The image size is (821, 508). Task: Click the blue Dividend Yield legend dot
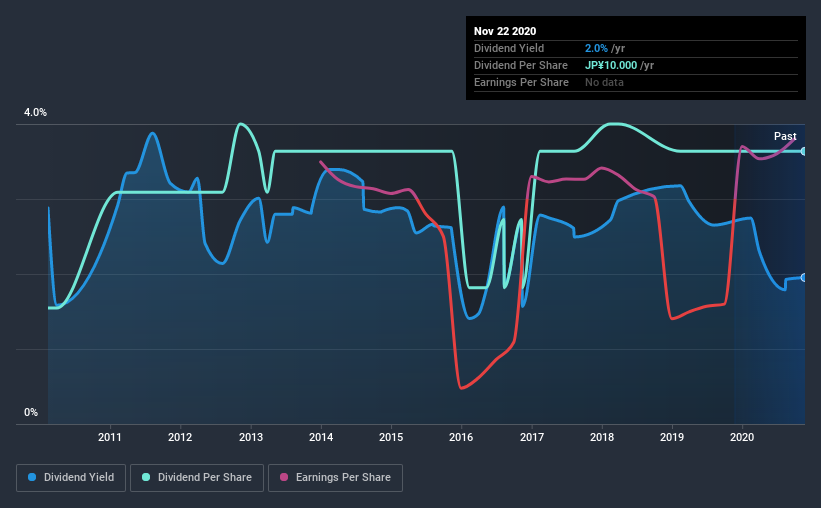pyautogui.click(x=32, y=477)
